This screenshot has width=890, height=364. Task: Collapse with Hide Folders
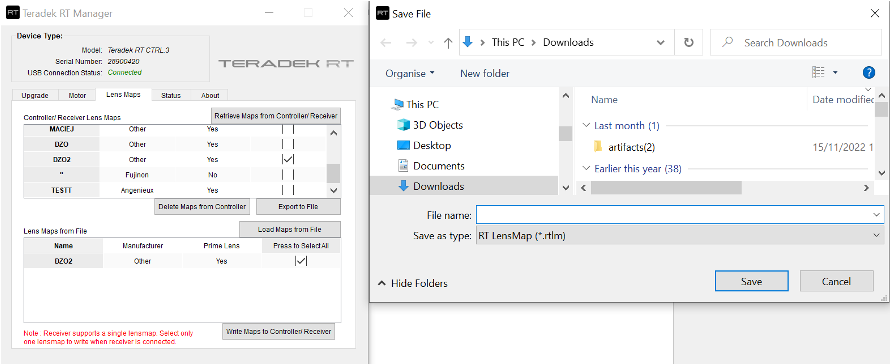413,283
